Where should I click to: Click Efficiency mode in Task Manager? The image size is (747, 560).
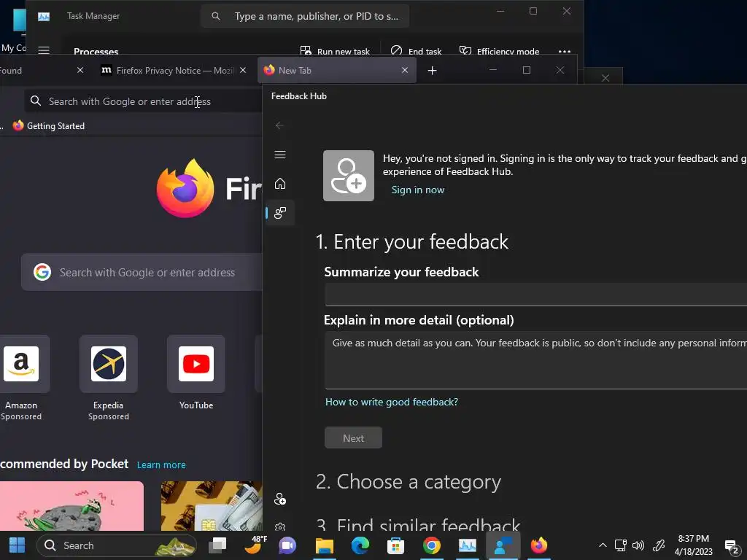[499, 51]
